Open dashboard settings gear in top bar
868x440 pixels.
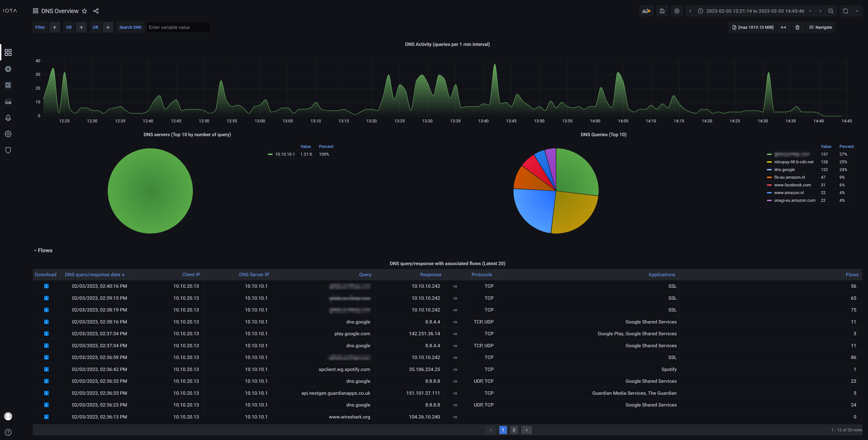pos(677,11)
